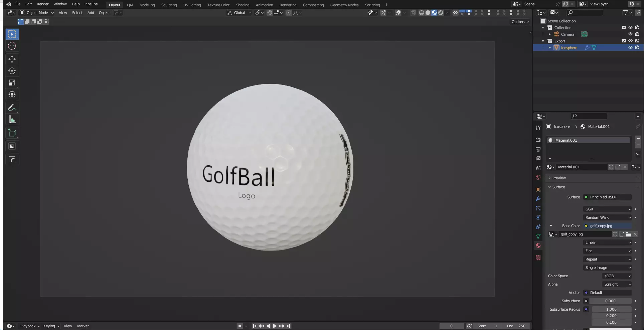Adjust the Subsurface value slider

[611, 301]
